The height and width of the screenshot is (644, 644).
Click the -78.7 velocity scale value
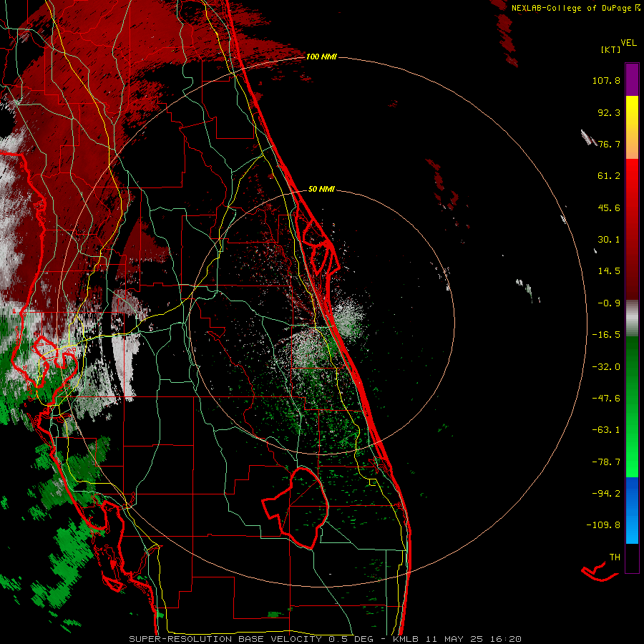click(x=606, y=462)
